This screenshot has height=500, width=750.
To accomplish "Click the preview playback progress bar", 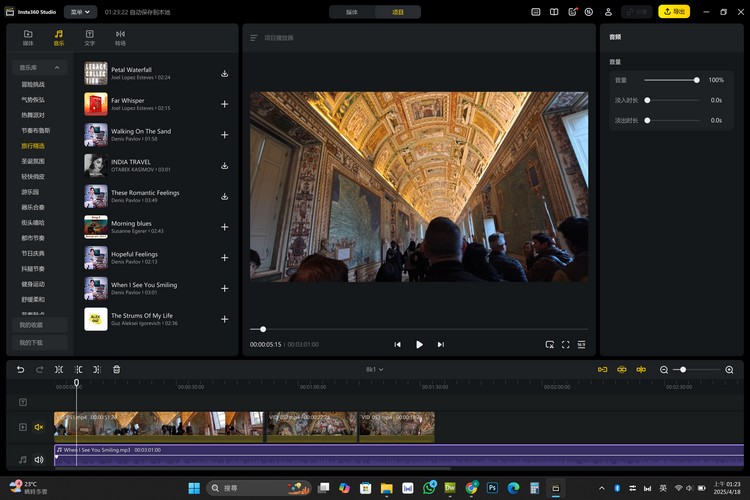I will 419,329.
